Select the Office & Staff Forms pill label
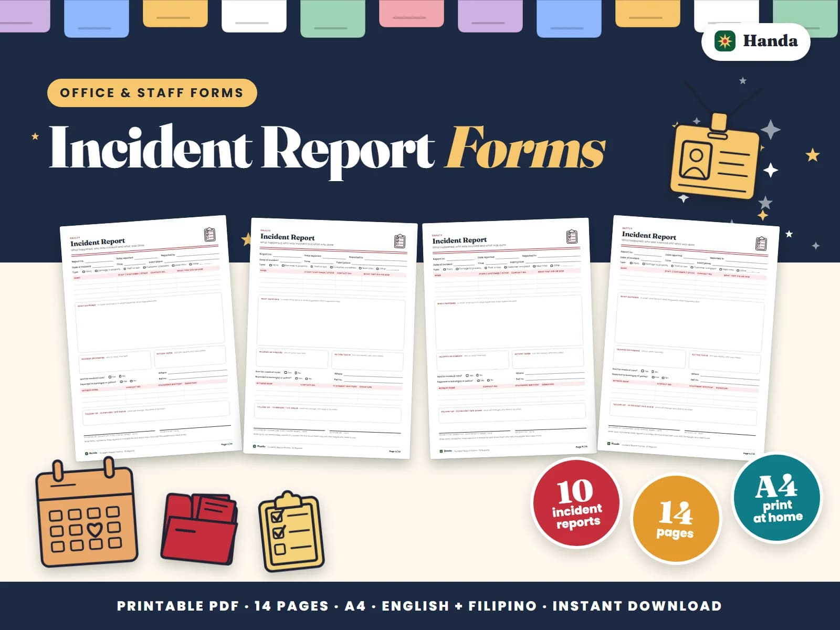 pos(152,93)
